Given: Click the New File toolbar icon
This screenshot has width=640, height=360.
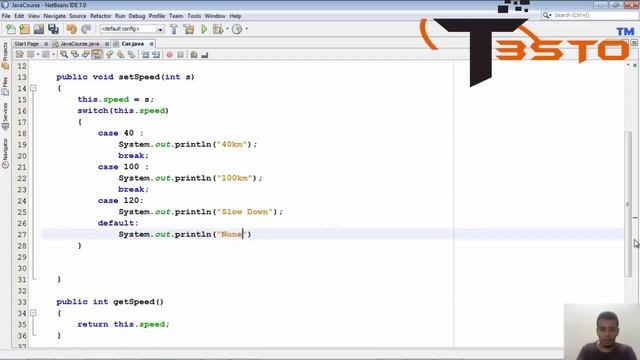Looking at the screenshot, I should click(11, 29).
